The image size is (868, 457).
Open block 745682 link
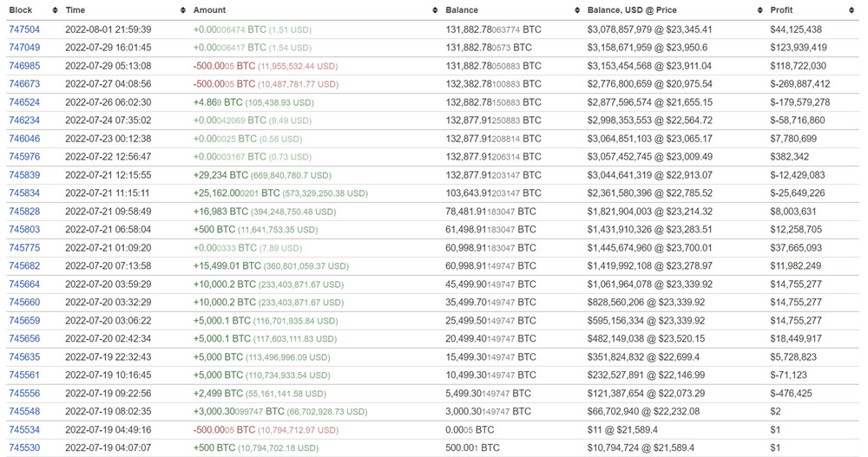pyautogui.click(x=24, y=266)
